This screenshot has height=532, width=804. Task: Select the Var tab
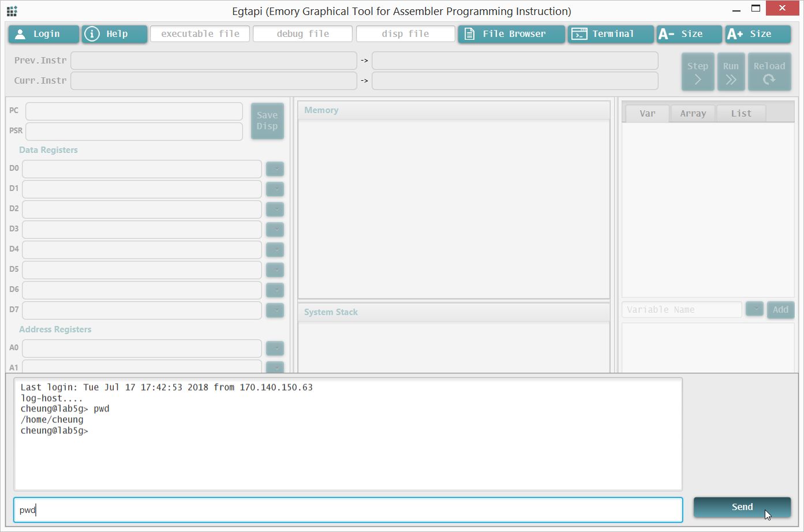point(647,114)
